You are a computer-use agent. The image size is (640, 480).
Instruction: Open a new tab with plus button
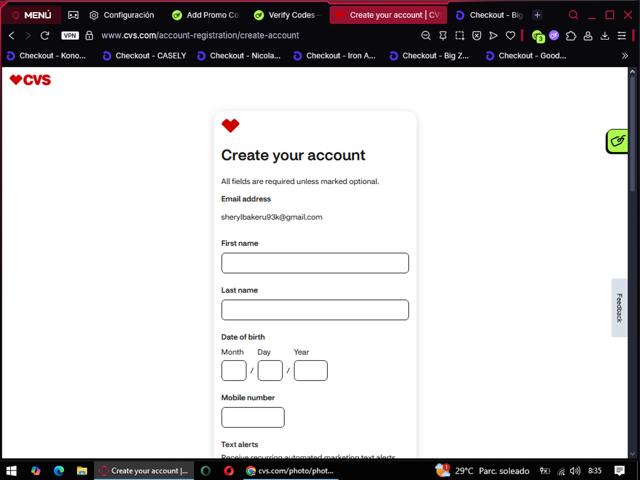(538, 15)
